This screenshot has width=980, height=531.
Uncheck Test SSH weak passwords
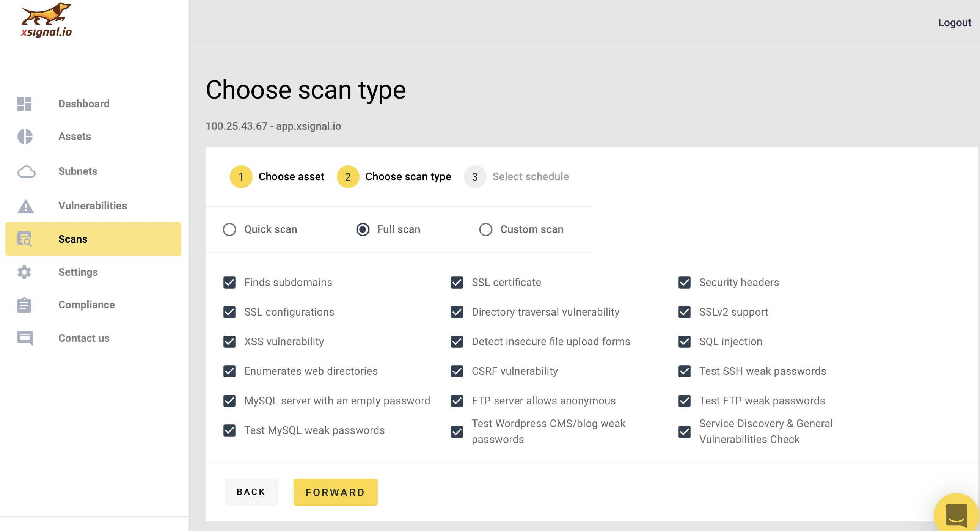(685, 372)
